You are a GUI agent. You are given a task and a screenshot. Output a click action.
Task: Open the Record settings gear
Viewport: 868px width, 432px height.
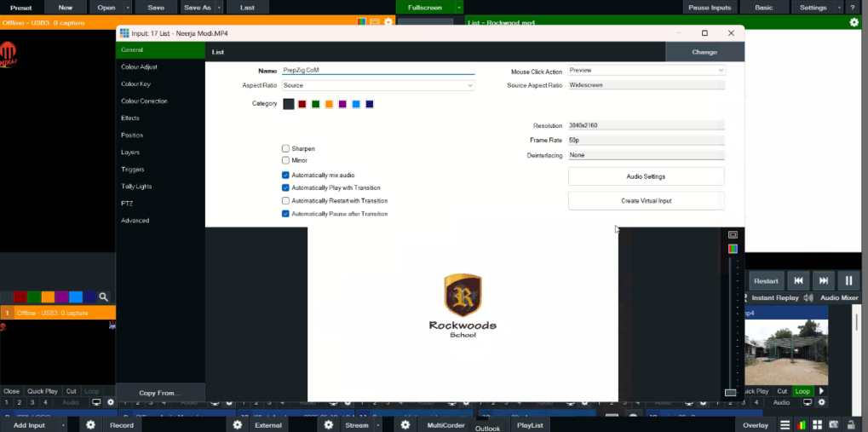point(90,425)
